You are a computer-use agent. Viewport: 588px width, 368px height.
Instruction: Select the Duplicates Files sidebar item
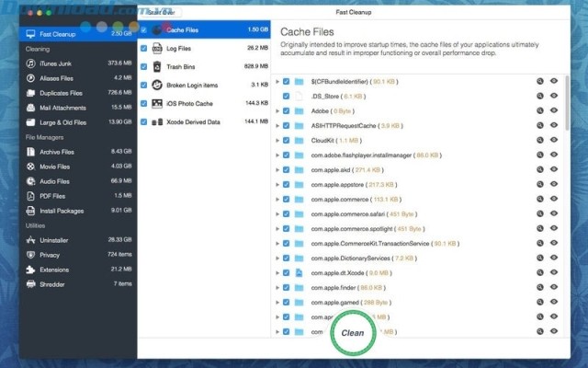(61, 93)
